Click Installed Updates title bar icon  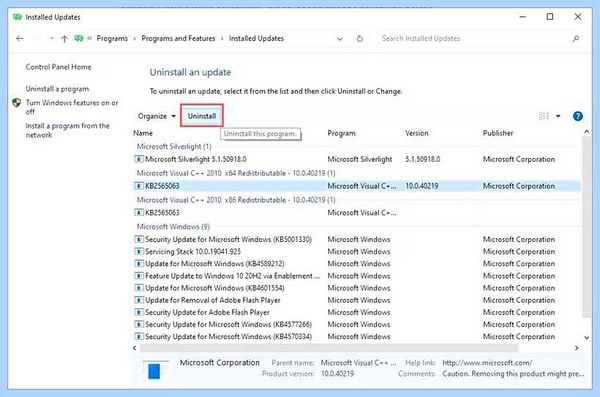click(x=17, y=17)
